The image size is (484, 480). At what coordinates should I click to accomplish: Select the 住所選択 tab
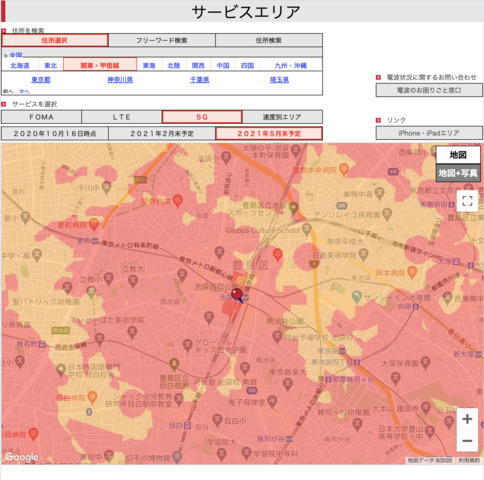pos(55,40)
